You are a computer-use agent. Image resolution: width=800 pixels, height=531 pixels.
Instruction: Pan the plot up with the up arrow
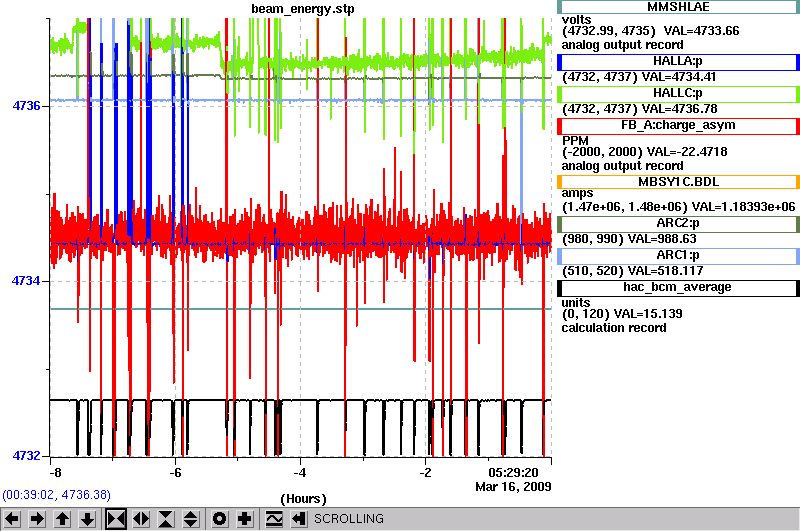pyautogui.click(x=62, y=519)
